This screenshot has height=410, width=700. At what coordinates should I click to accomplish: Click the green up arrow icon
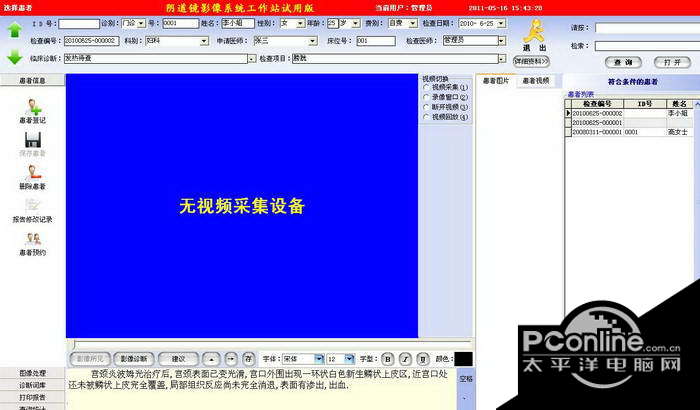pyautogui.click(x=15, y=31)
